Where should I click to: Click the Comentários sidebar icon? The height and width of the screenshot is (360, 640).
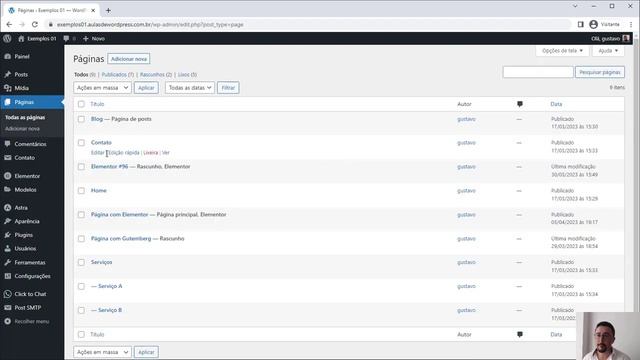pyautogui.click(x=8, y=144)
